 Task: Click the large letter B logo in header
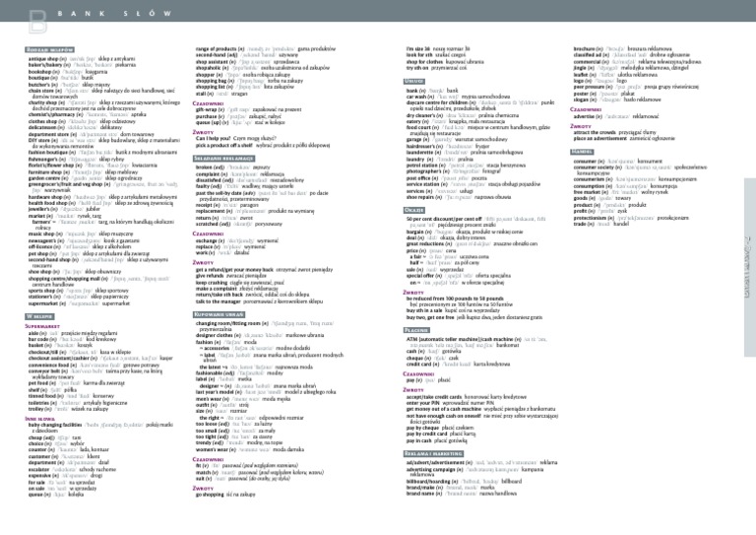pyautogui.click(x=37, y=22)
